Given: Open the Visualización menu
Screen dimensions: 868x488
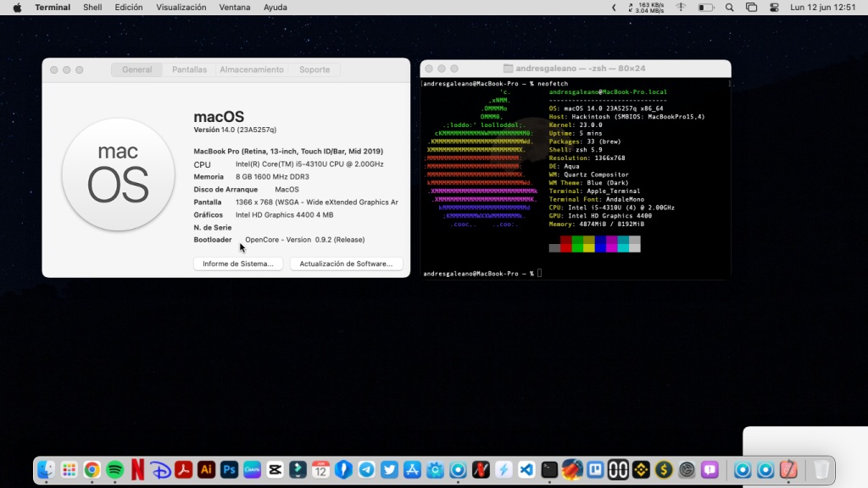Looking at the screenshot, I should (181, 8).
